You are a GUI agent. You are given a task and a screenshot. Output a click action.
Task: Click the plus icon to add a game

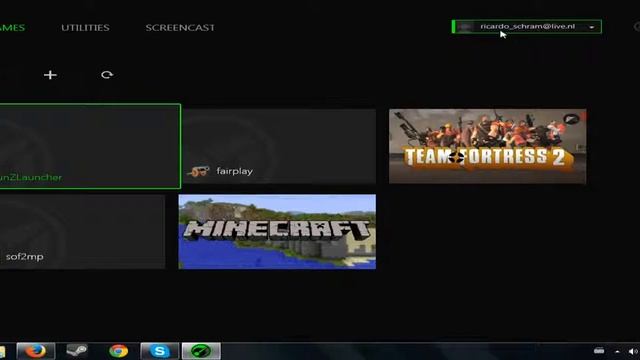pos(50,75)
